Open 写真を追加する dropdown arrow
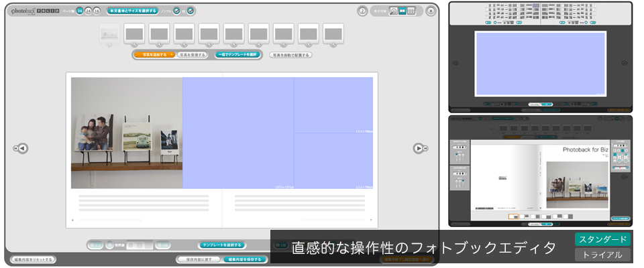Viewport: 644px width, 268px height. click(x=172, y=54)
